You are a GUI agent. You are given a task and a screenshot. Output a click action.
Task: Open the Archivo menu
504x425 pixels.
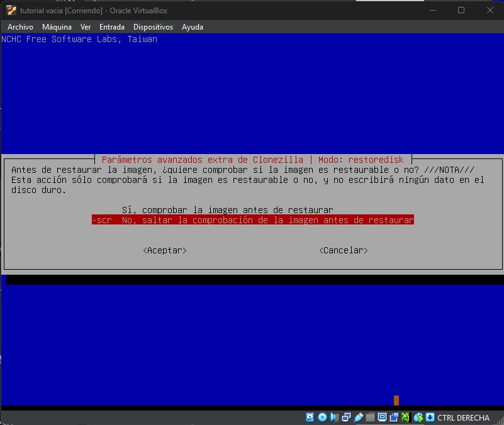click(x=20, y=27)
